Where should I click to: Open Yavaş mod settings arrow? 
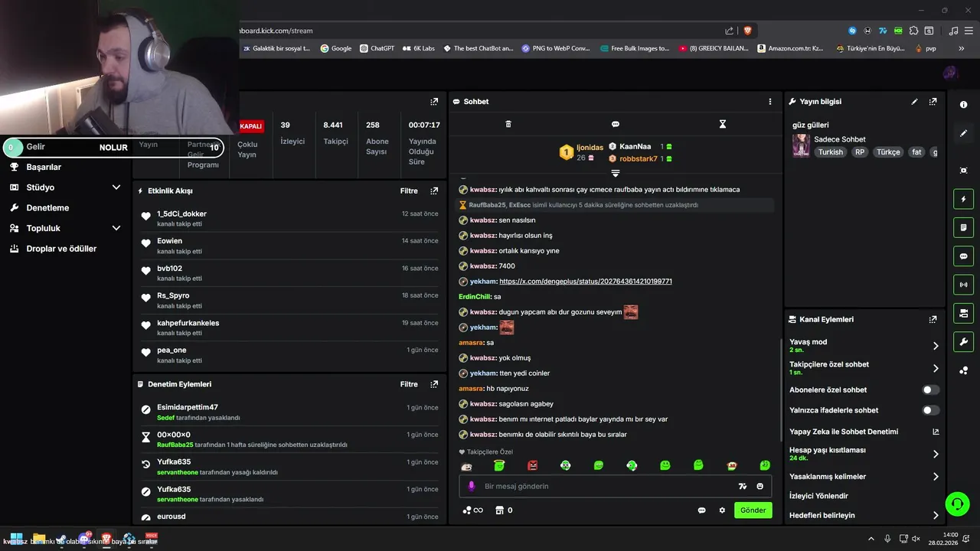[x=936, y=346]
